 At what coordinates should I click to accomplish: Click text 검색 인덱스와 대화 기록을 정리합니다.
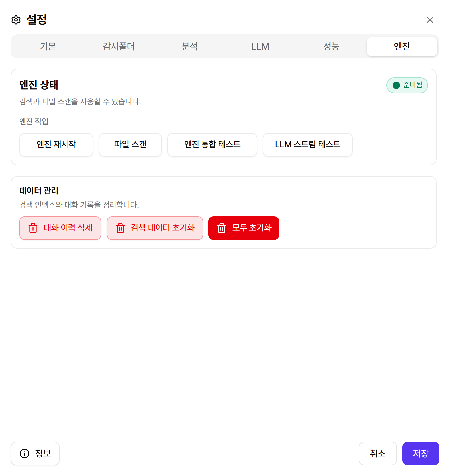(x=79, y=205)
